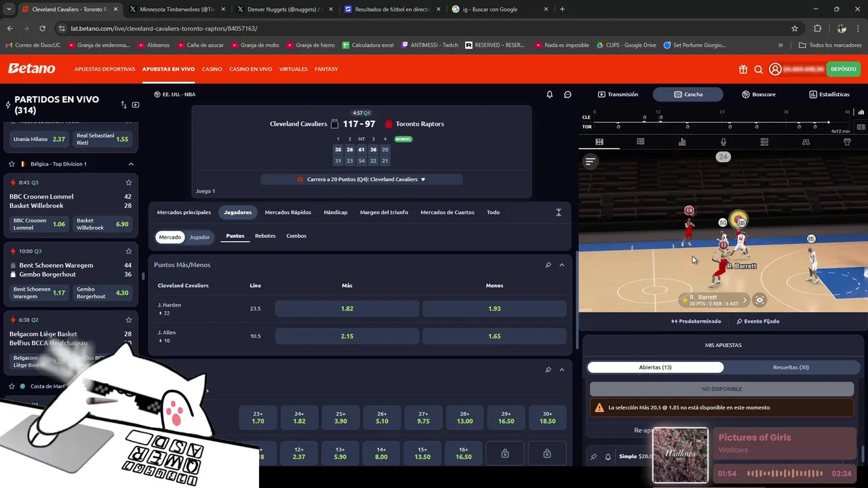868x488 pixels.
Task: Enable bell alert on Simple bet
Action: point(608,456)
